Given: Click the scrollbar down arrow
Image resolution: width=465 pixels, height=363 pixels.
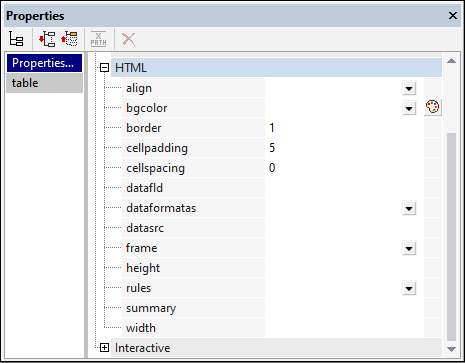Looking at the screenshot, I should click(451, 349).
